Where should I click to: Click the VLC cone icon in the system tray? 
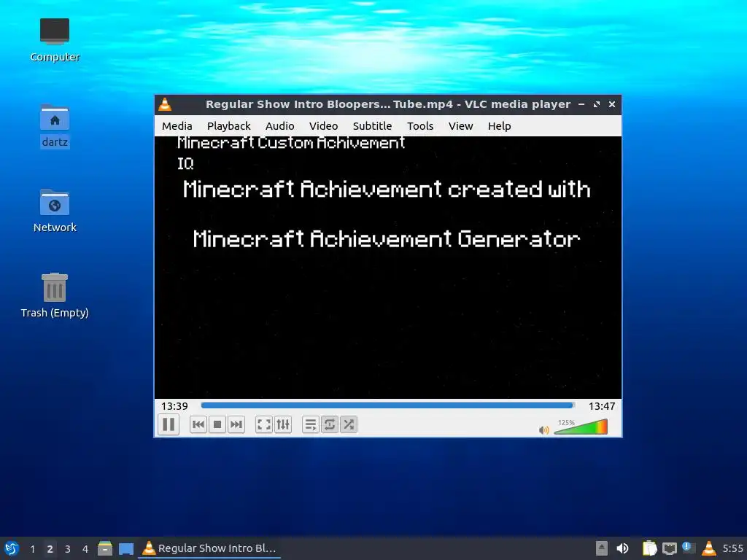[708, 548]
